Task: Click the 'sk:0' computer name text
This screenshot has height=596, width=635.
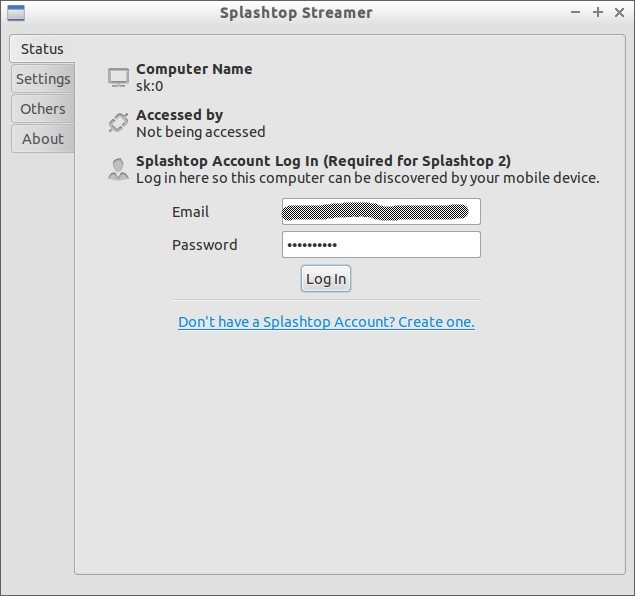Action: pos(149,86)
